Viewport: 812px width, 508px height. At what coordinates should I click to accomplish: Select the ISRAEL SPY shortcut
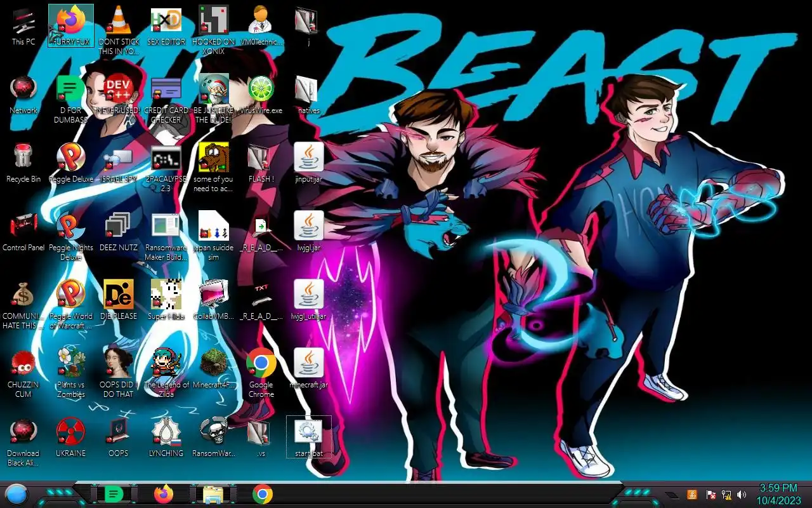(x=119, y=163)
